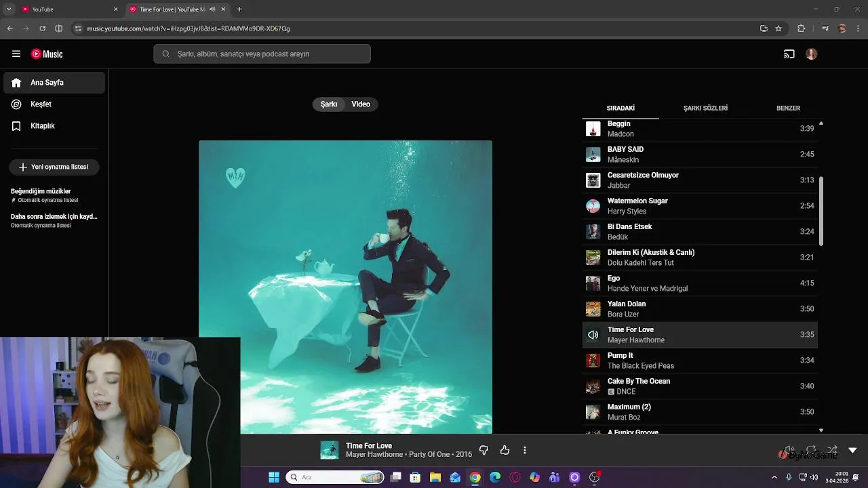Play Bi Dans Etsek by Bedük
Image resolution: width=868 pixels, height=488 pixels.
pos(700,232)
